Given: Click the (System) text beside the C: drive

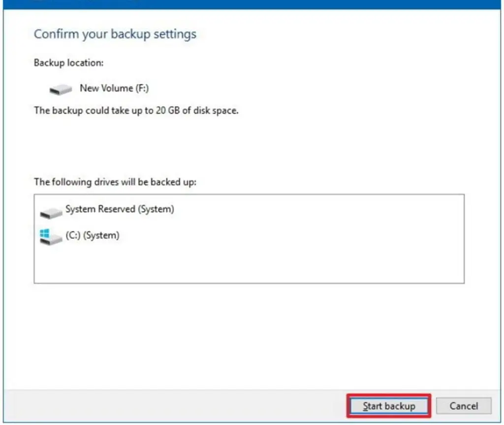Looking at the screenshot, I should pos(101,235).
